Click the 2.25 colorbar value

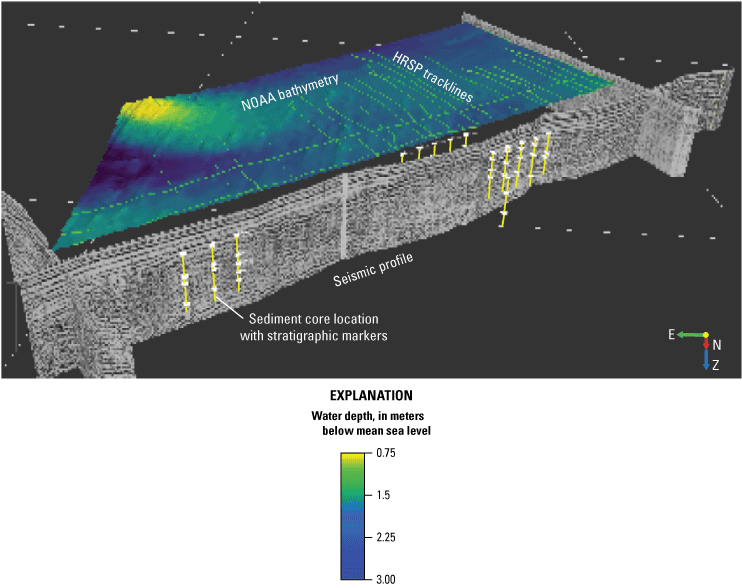[386, 537]
